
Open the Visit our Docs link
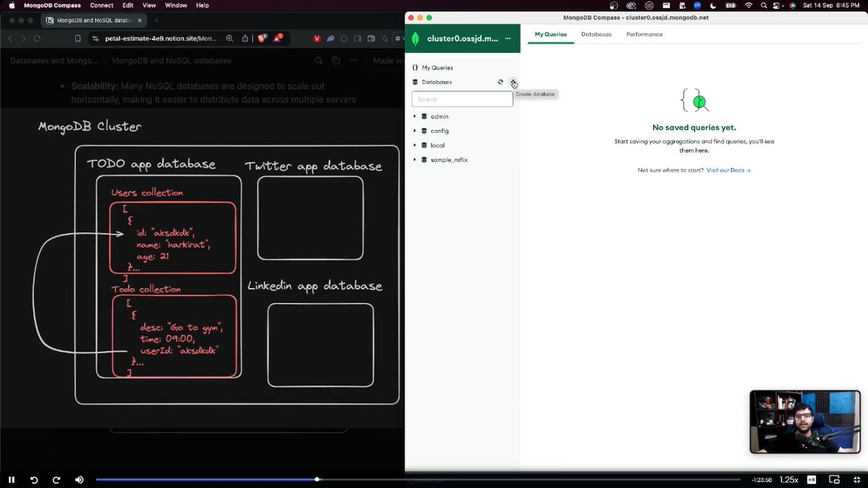(x=728, y=171)
